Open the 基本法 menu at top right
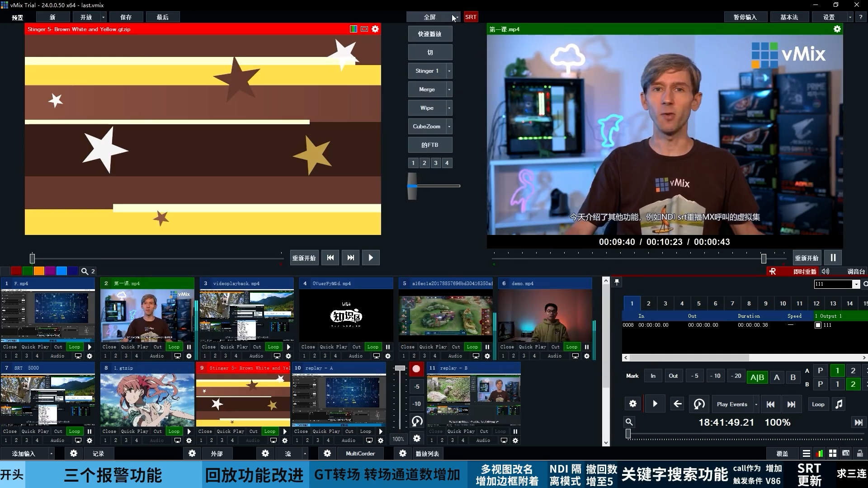This screenshot has height=488, width=868. coord(789,17)
